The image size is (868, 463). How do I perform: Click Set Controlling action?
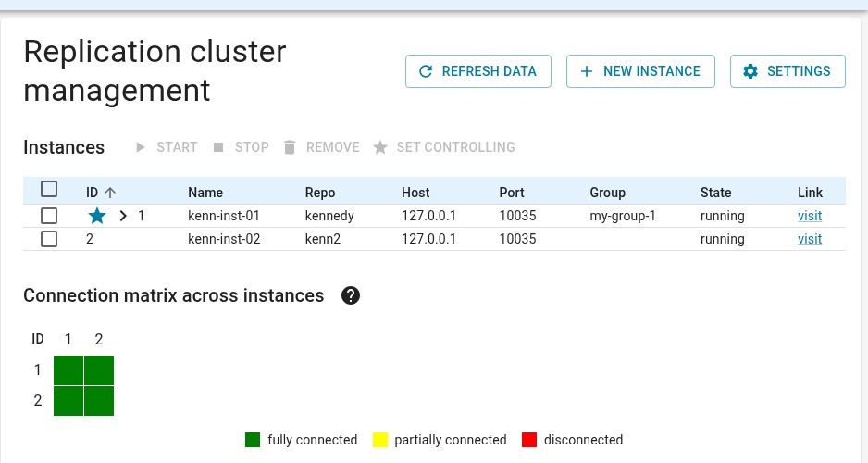click(x=444, y=147)
